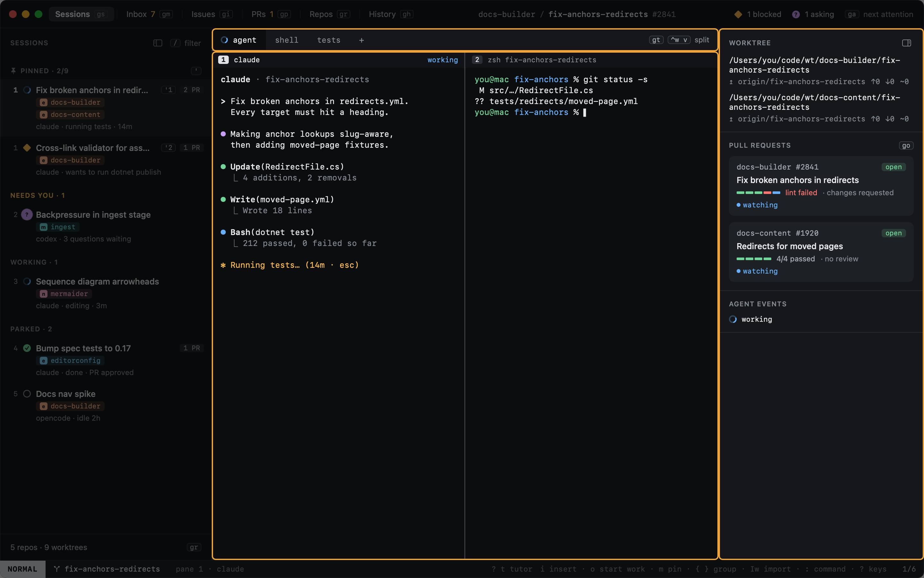This screenshot has height=578, width=924.
Task: Open Redirects for moved pages PR card
Action: pyautogui.click(x=821, y=252)
